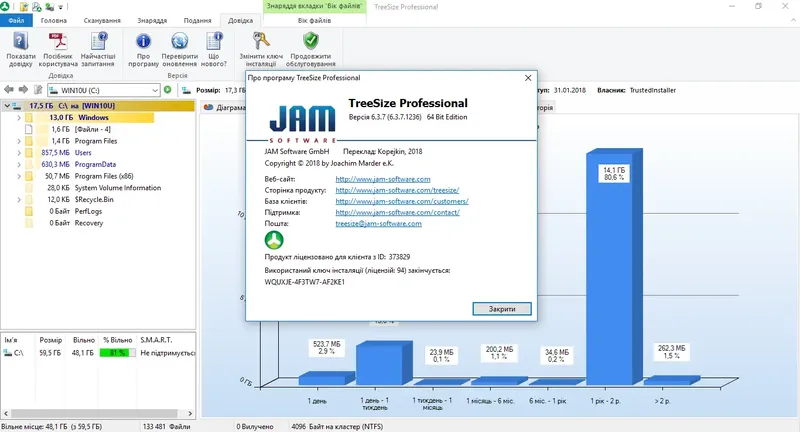
Task: Close the Про програму dialog with X
Action: point(528,78)
